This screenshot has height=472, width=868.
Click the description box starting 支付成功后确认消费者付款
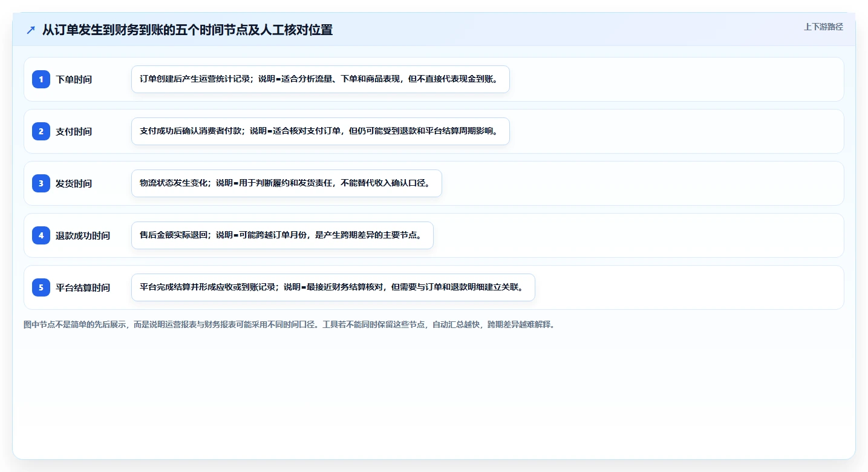[321, 131]
